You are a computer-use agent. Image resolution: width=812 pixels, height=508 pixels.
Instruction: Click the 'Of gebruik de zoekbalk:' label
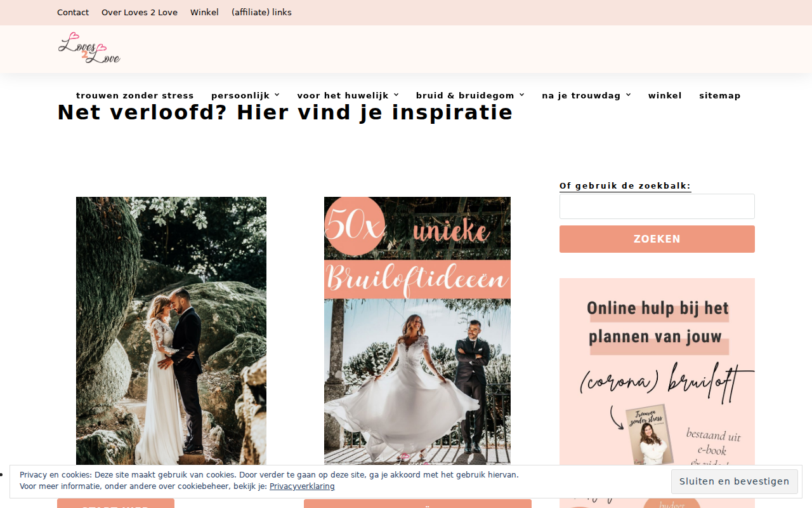[625, 186]
